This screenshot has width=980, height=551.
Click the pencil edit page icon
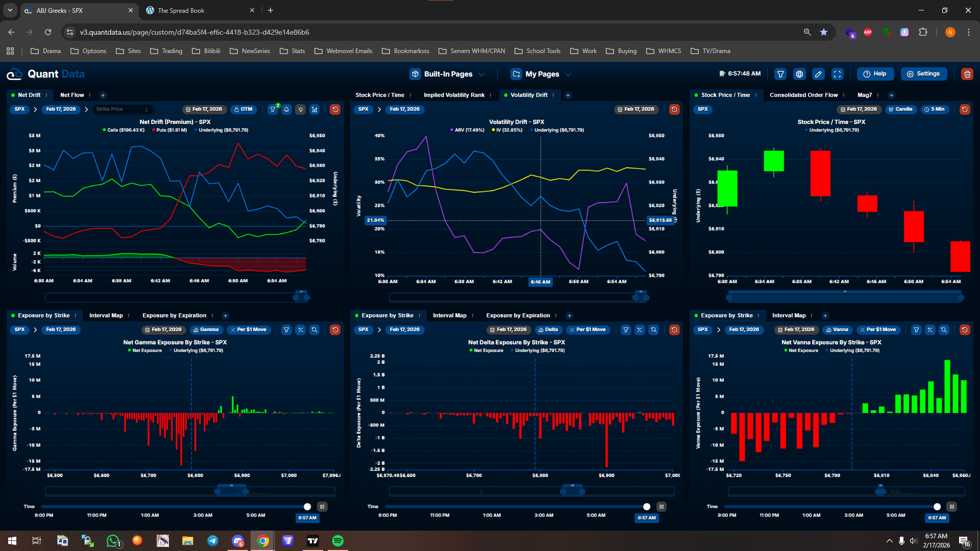[818, 74]
